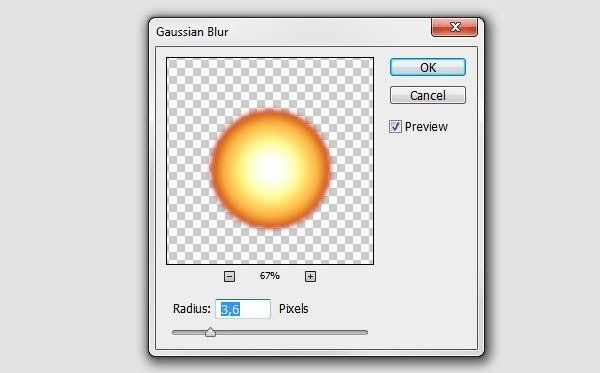Click the transparent checkerboard area in preview
Screen dimensions: 600x373
[x=191, y=84]
